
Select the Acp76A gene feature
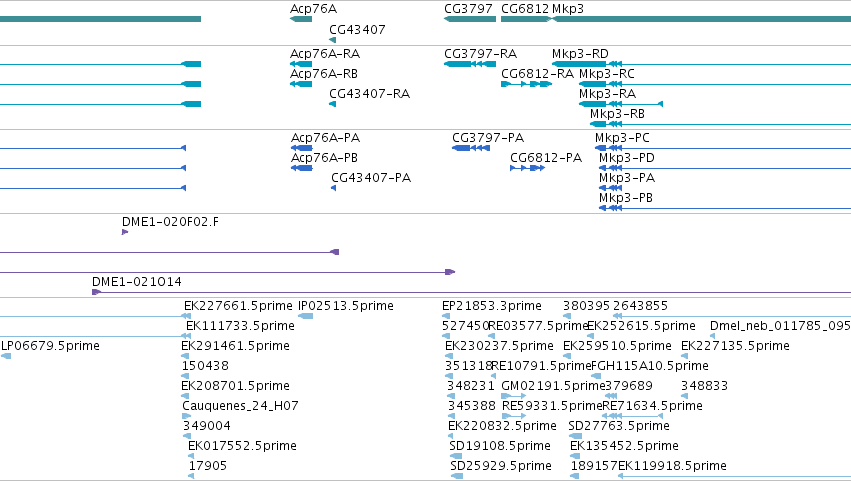[x=301, y=19]
